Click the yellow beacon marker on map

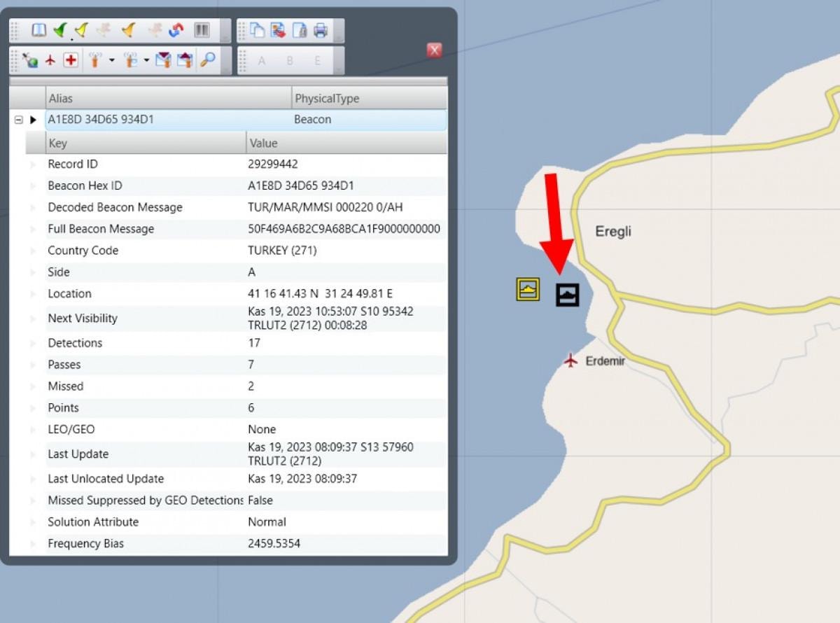(x=528, y=288)
